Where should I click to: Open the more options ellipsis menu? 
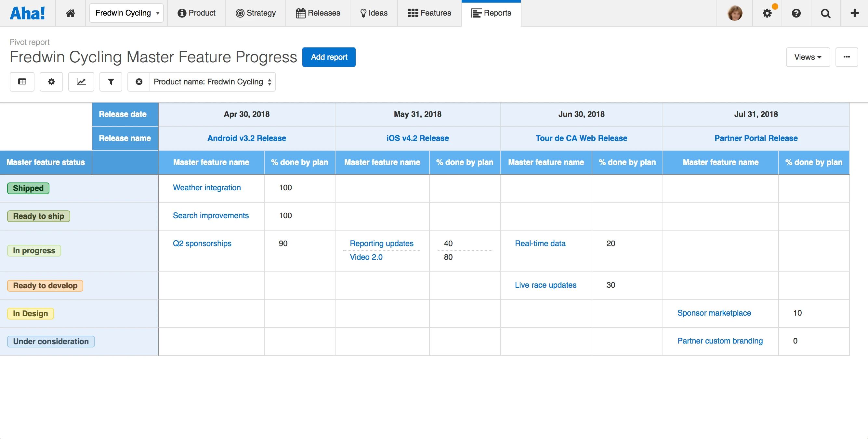click(x=847, y=57)
